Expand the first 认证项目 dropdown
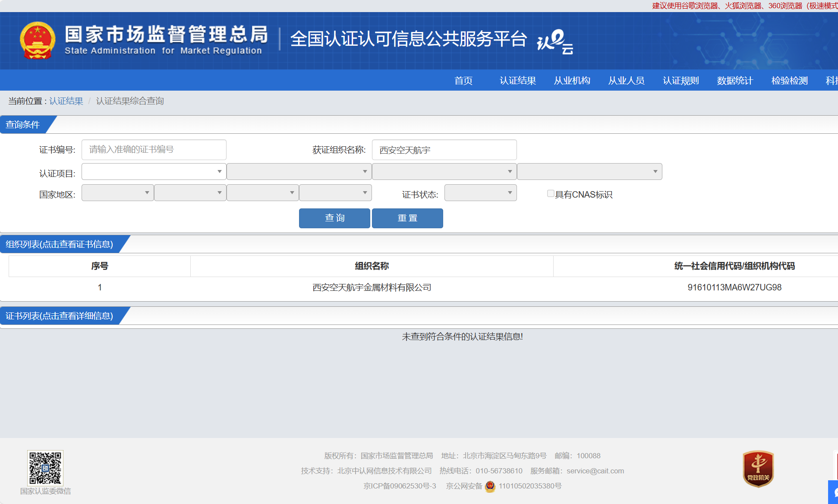Image resolution: width=838 pixels, height=504 pixels. (x=154, y=172)
